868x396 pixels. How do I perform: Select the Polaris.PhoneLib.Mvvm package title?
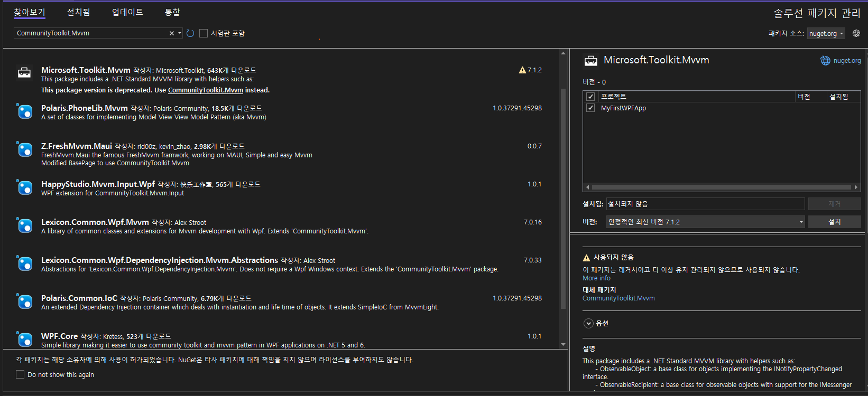point(85,108)
